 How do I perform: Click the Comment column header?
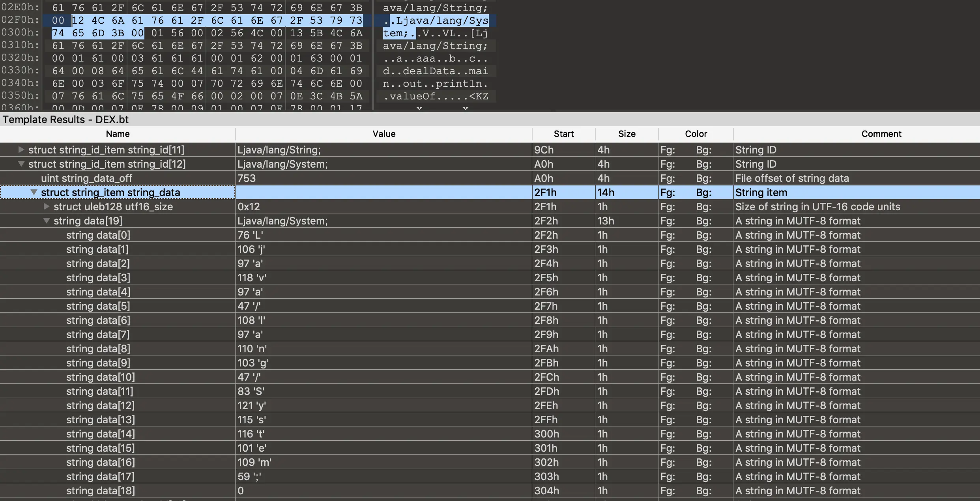pos(881,134)
